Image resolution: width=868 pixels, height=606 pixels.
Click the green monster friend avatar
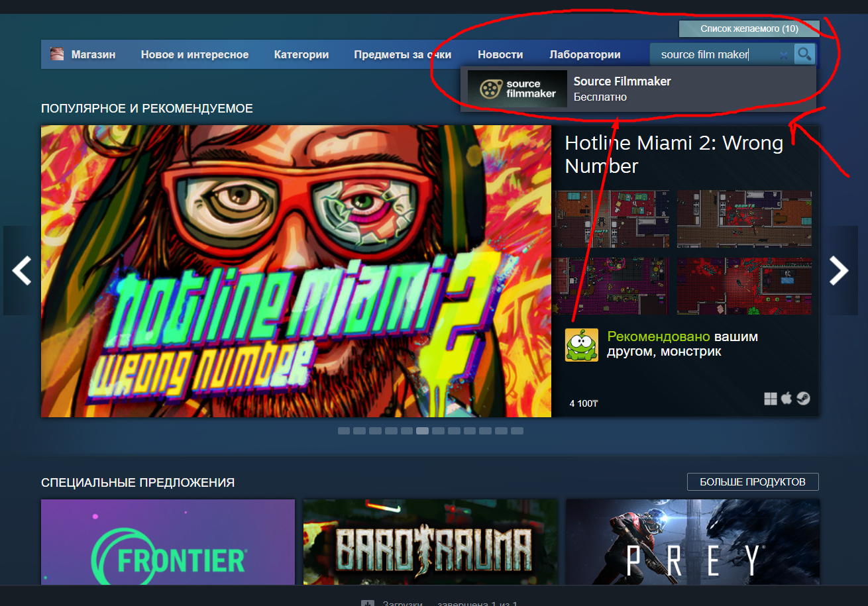582,345
